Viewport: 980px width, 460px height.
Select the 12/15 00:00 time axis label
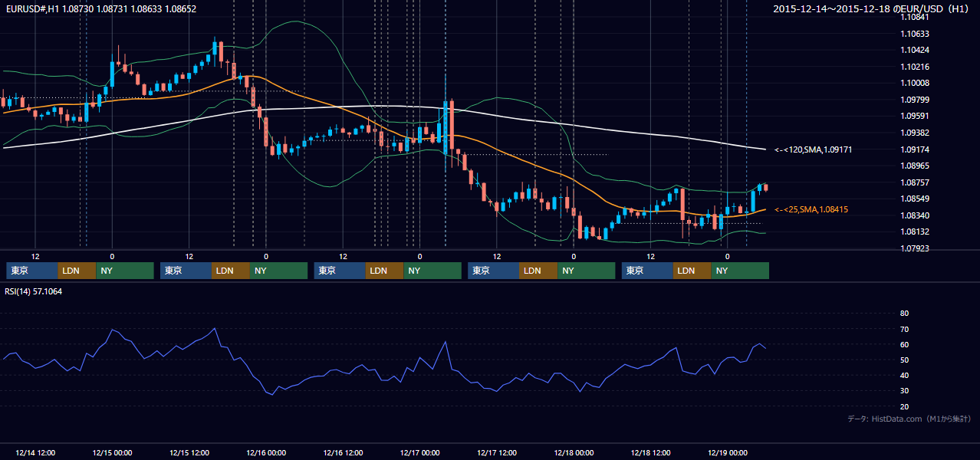[x=112, y=452]
